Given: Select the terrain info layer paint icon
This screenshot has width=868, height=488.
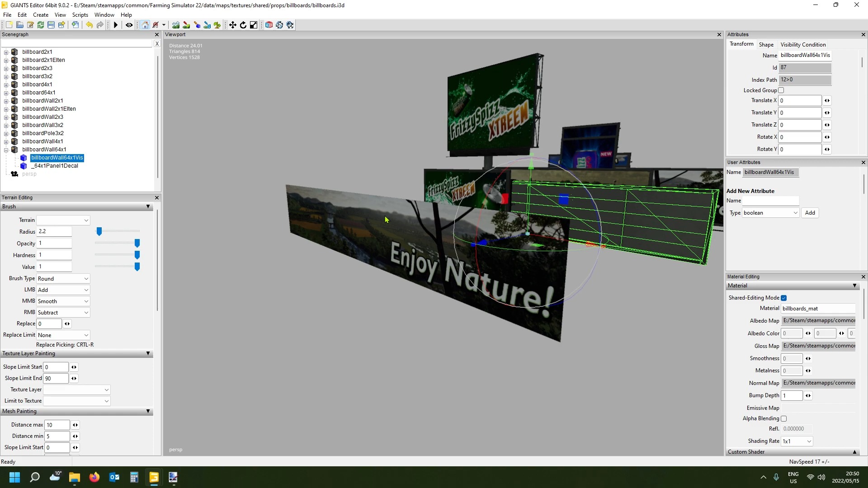Looking at the screenshot, I should (207, 25).
